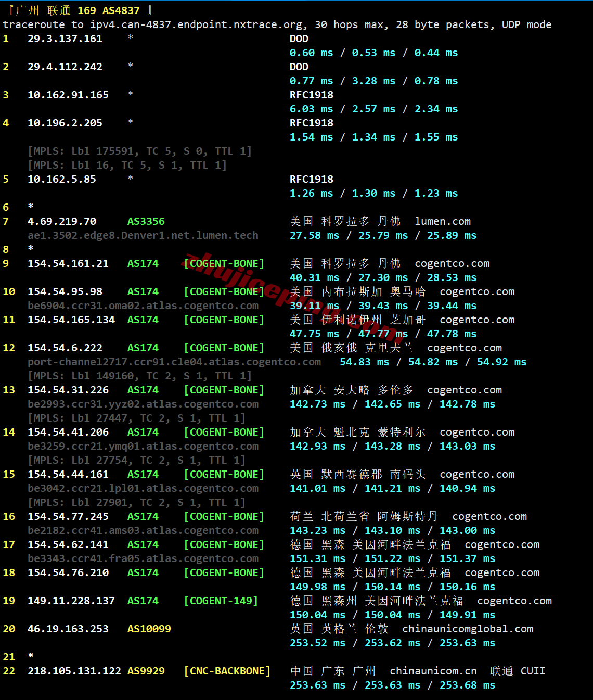Click the AS3356 label
The height and width of the screenshot is (700, 593).
(146, 221)
